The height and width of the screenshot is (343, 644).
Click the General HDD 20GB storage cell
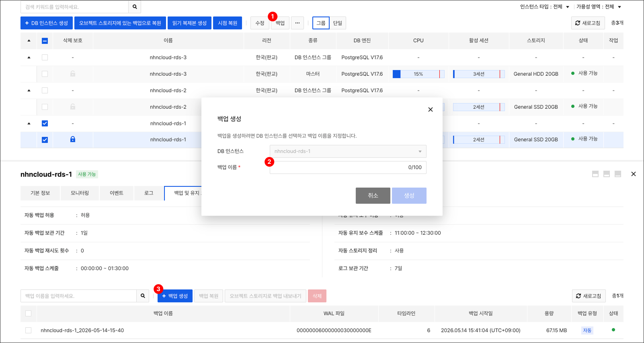pos(536,74)
